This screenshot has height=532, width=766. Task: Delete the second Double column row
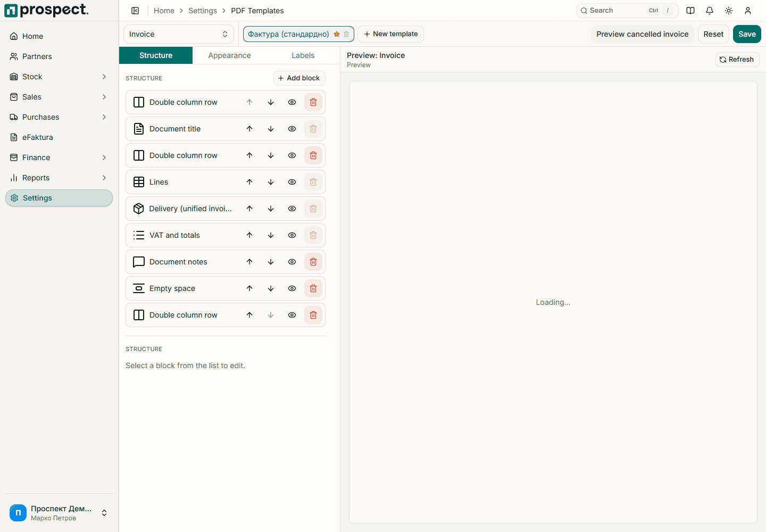click(x=313, y=155)
